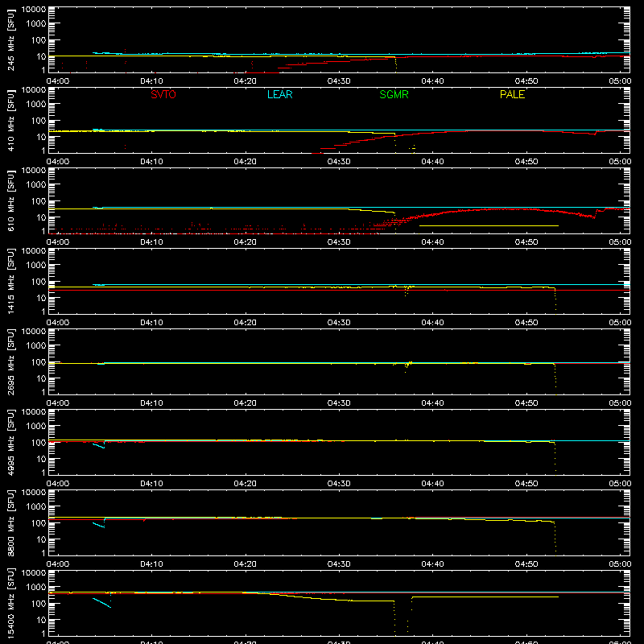Click the 100 tick on 15400 MHz axis
The image size is (644, 644).
[x=39, y=604]
